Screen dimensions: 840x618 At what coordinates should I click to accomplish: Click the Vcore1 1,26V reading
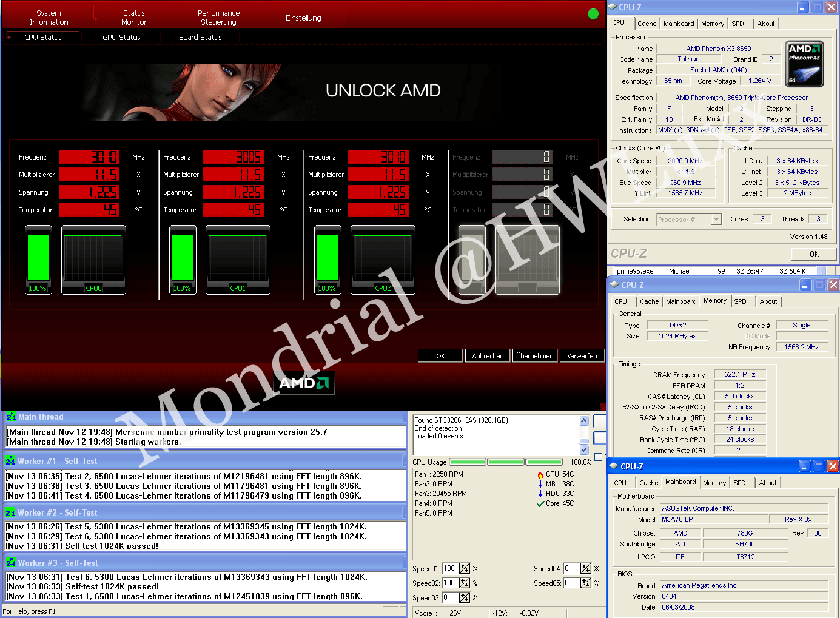coord(438,613)
